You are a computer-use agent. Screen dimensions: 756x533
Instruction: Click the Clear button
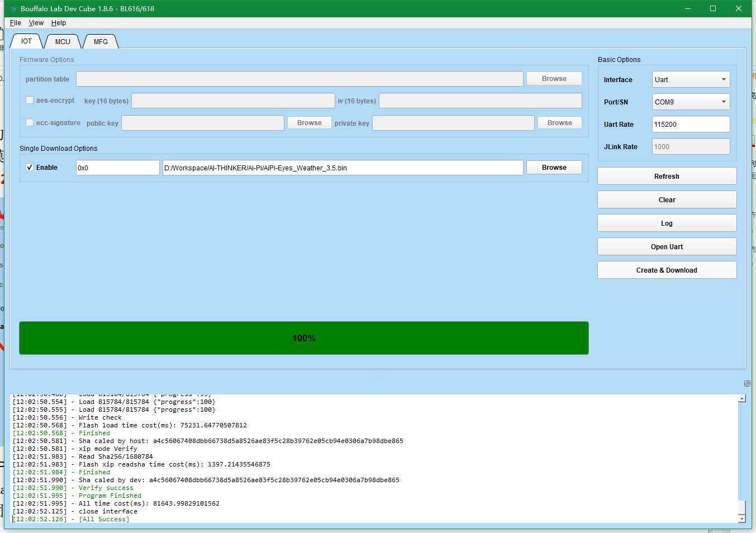667,199
